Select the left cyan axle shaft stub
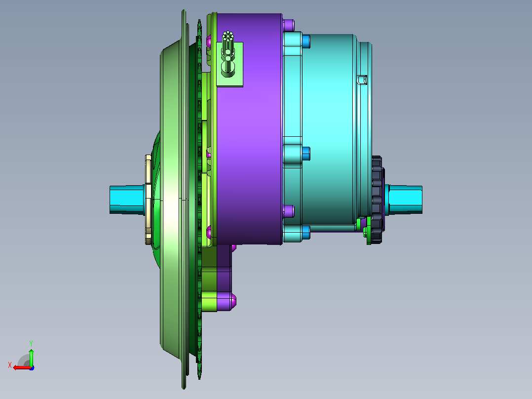Viewport: 532px width, 399px height. pos(127,199)
